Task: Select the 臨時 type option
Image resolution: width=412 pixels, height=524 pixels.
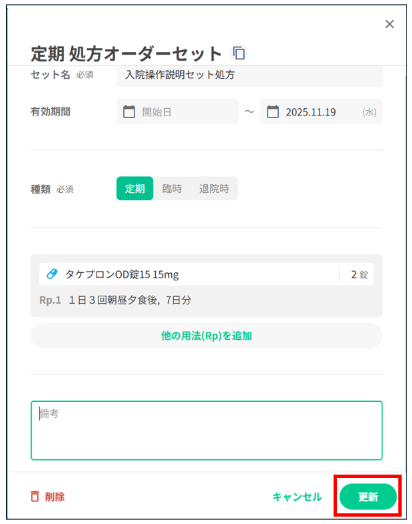Action: pyautogui.click(x=172, y=188)
